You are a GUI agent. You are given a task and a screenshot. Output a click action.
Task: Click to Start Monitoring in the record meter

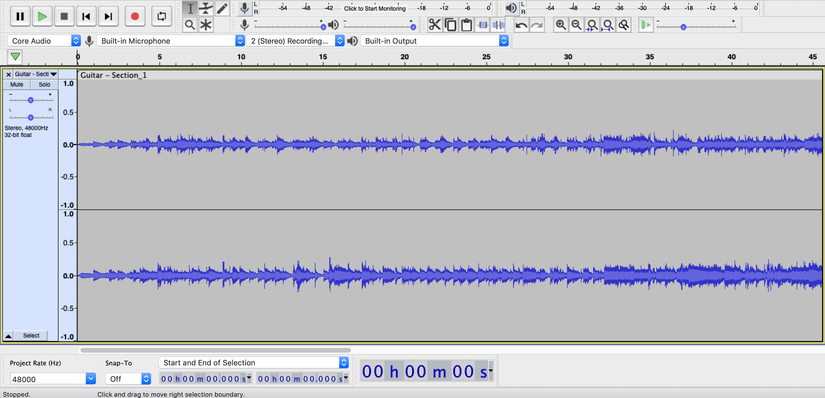coord(375,8)
